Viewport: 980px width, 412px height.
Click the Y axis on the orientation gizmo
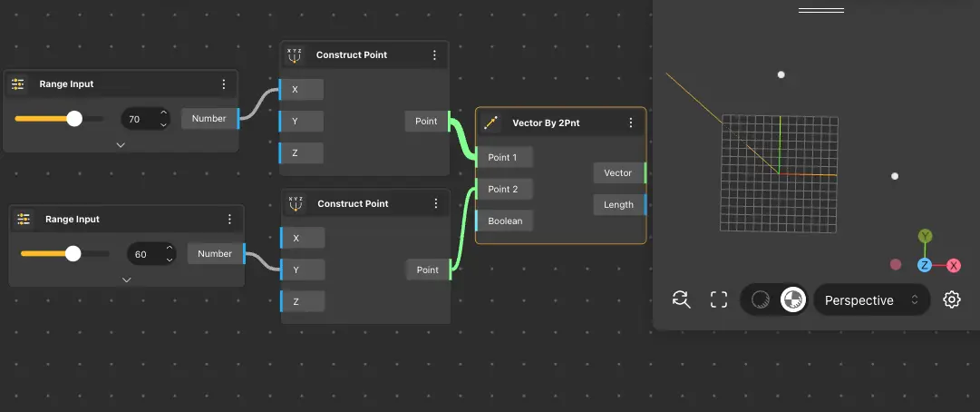click(925, 236)
